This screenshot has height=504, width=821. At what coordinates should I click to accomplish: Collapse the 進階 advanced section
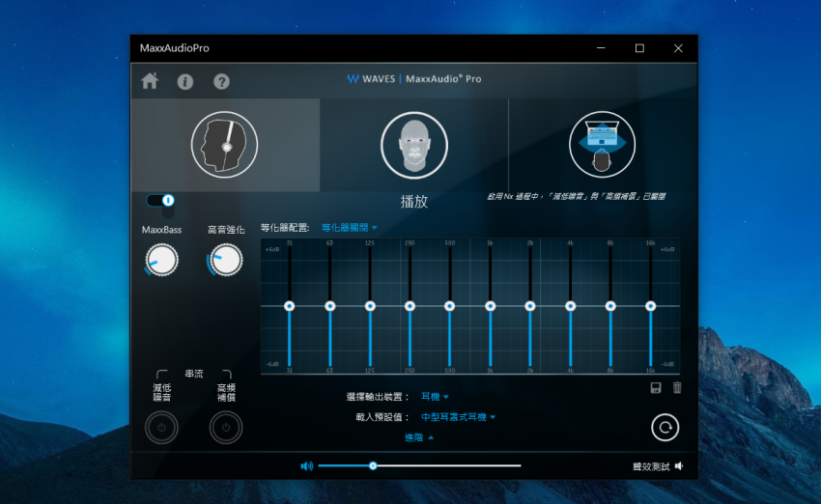419,437
